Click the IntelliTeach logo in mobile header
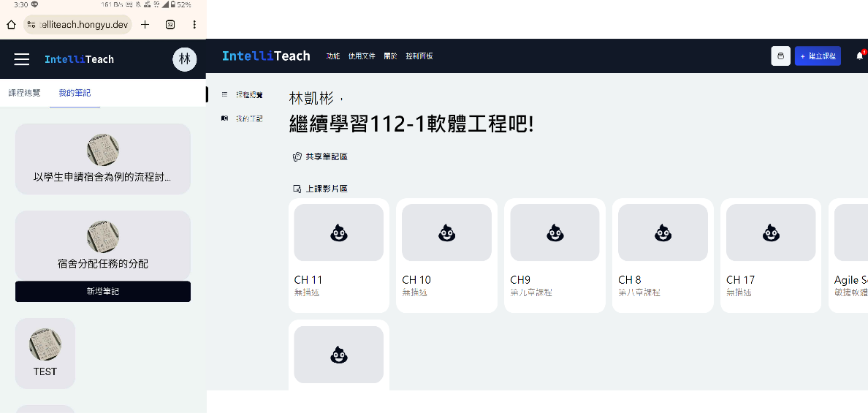868x419 pixels. click(x=79, y=59)
